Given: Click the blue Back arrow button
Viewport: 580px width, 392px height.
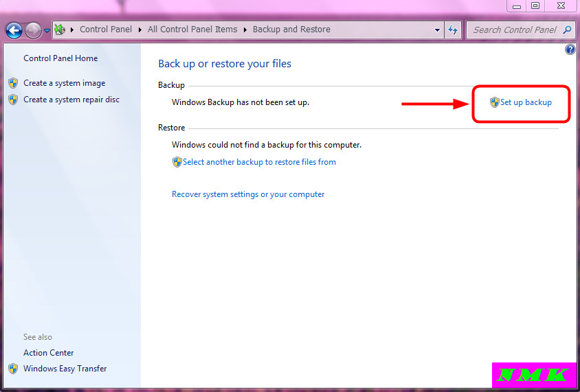Looking at the screenshot, I should tap(14, 30).
